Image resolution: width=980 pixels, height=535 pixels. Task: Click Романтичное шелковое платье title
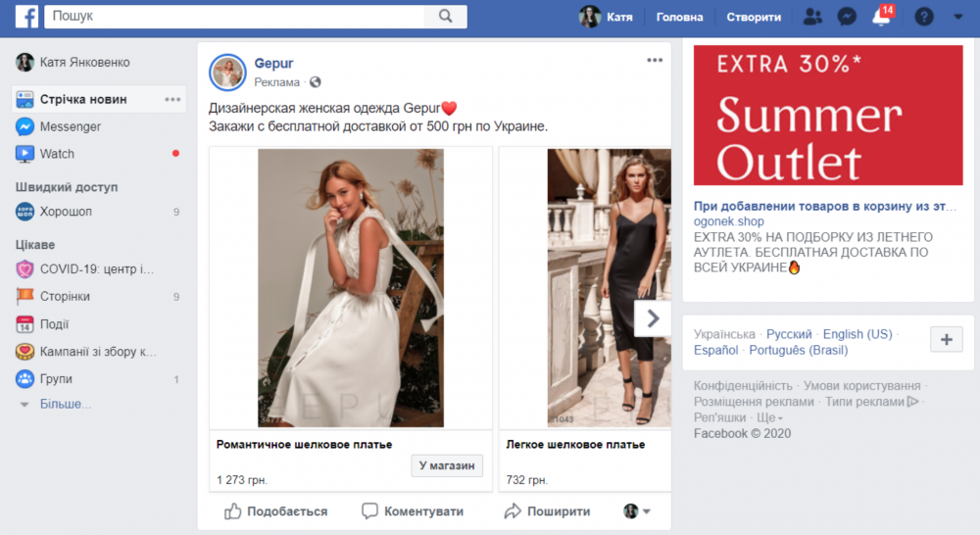[305, 445]
